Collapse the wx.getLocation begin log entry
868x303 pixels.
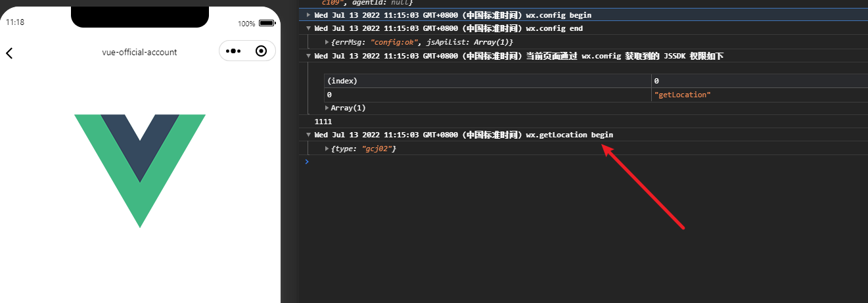309,135
